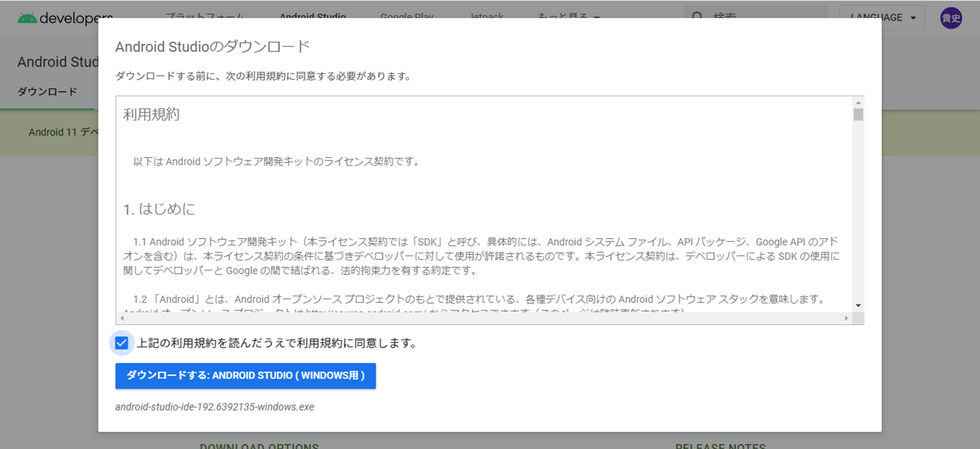
Task: Click the horizontal scrollbar left arrow
Action: tap(122, 318)
